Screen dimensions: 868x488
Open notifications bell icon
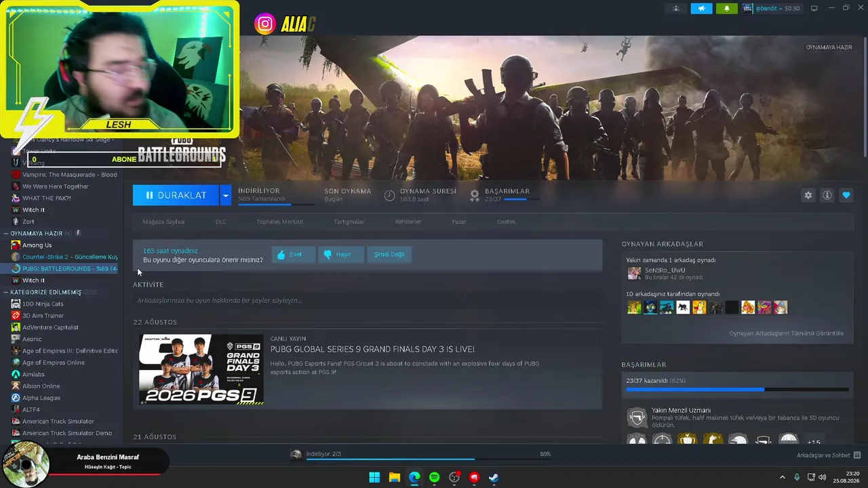(727, 8)
